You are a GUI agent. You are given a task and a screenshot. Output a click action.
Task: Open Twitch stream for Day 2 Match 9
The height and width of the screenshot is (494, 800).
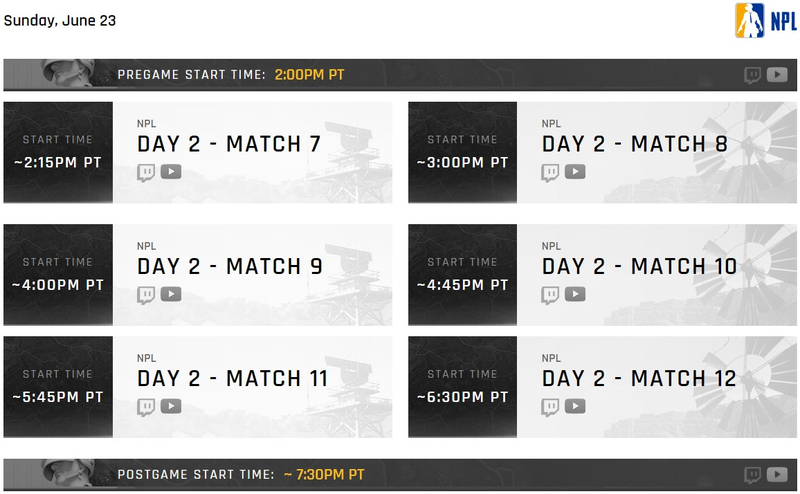[x=146, y=295]
